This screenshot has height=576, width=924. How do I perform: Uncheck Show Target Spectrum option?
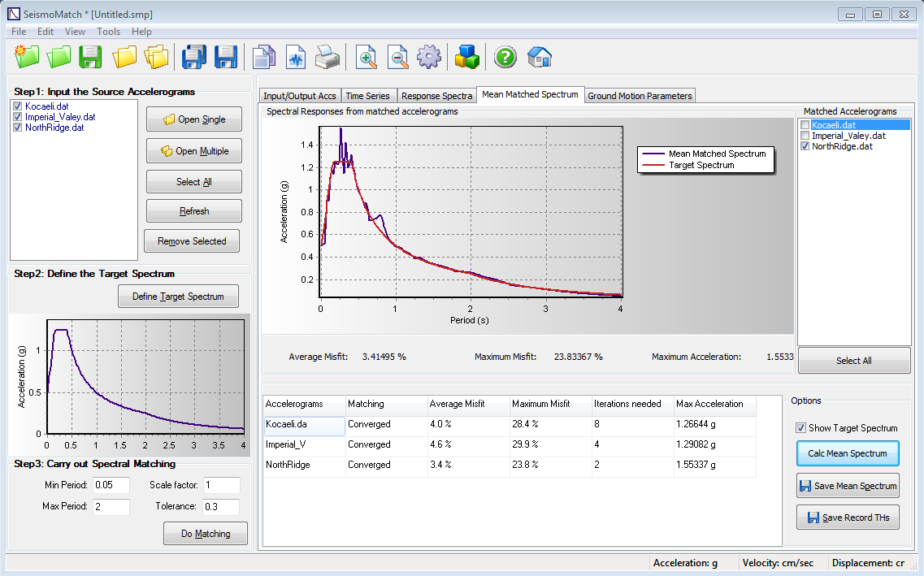[x=801, y=428]
